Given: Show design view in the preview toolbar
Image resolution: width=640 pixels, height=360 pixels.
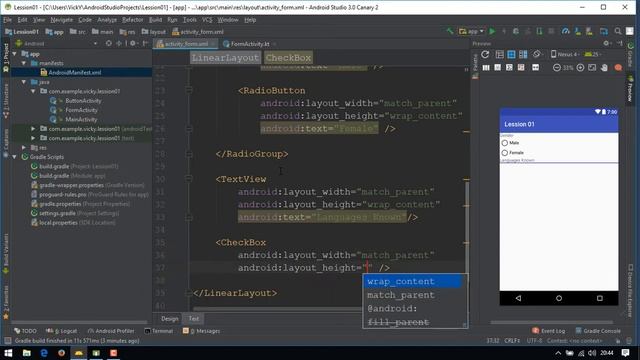Looking at the screenshot, I should (x=500, y=54).
